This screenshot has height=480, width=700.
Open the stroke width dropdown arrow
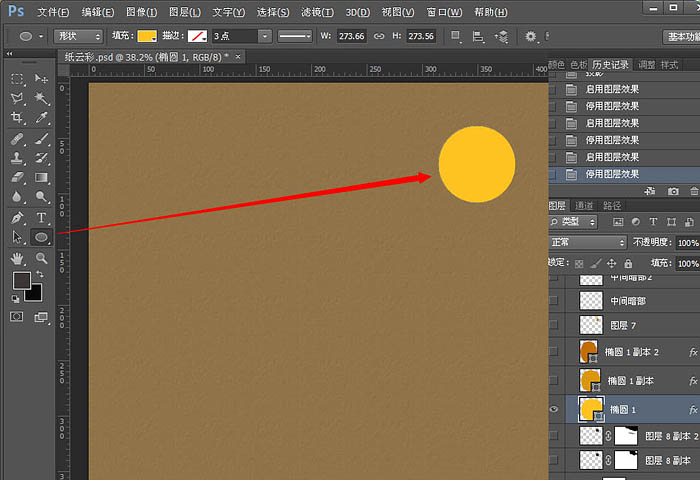265,36
